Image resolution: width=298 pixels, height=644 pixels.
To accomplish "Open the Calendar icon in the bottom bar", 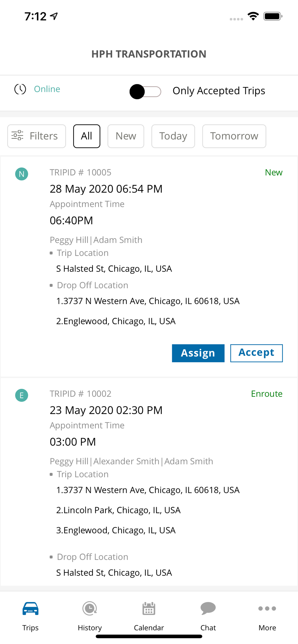I will coord(149,608).
